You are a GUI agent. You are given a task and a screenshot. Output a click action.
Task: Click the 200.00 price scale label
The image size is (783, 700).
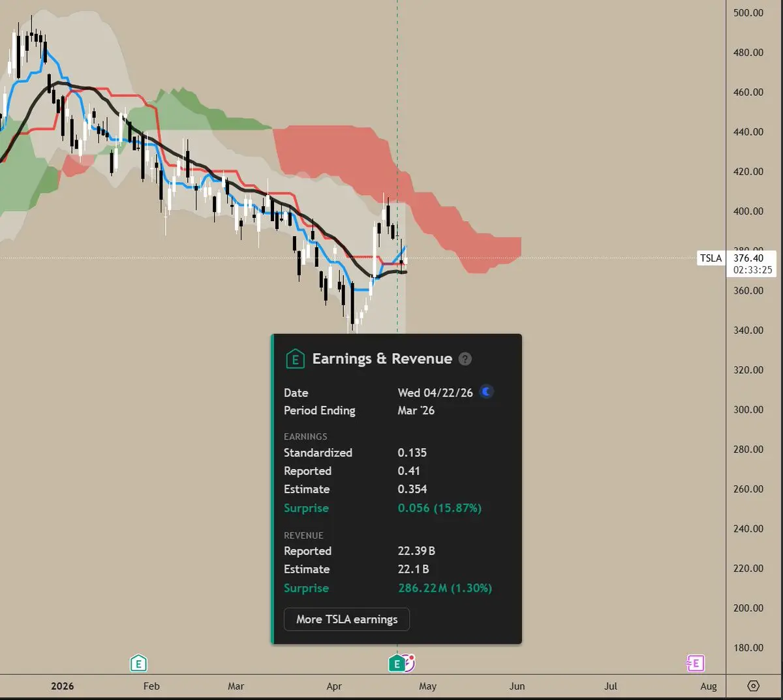748,608
